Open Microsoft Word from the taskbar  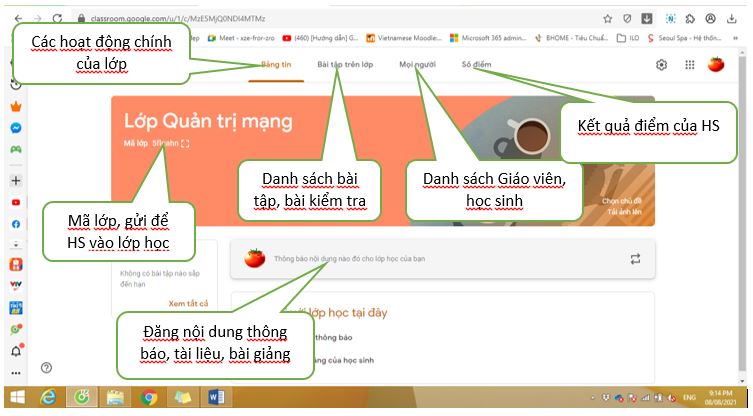(x=217, y=398)
